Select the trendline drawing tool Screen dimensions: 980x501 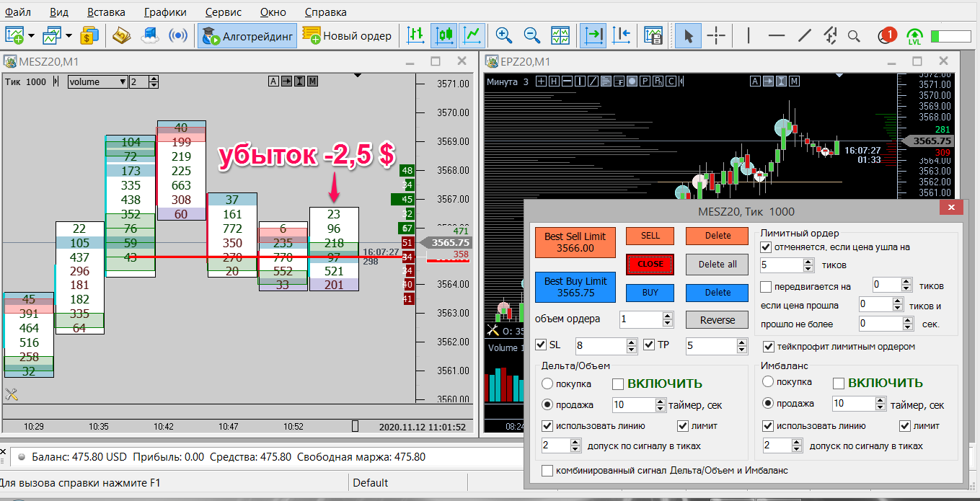click(804, 35)
